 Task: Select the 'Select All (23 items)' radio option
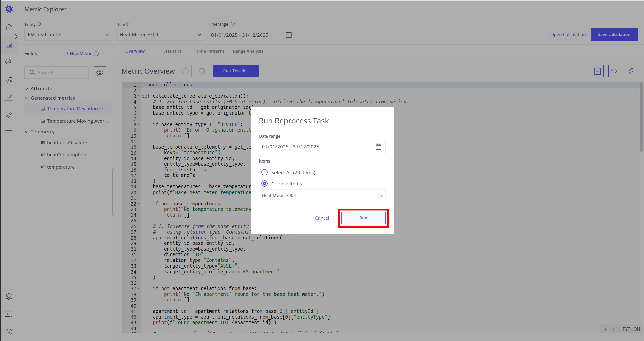point(264,172)
